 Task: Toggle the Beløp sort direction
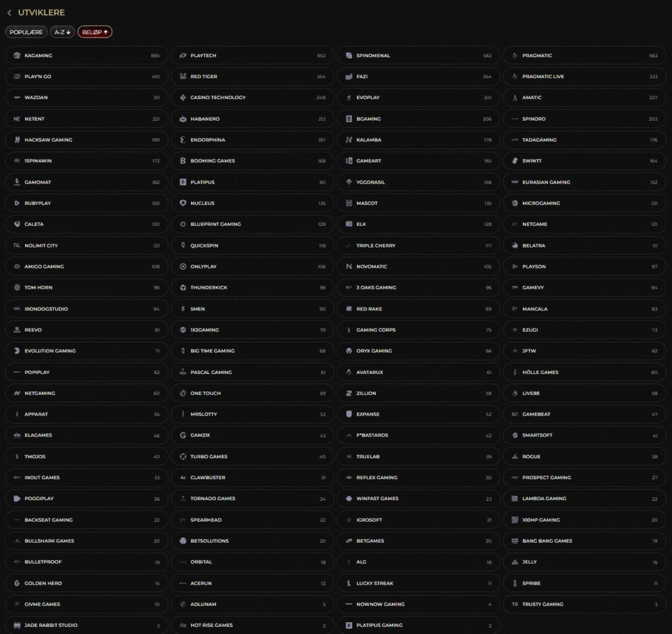[95, 32]
